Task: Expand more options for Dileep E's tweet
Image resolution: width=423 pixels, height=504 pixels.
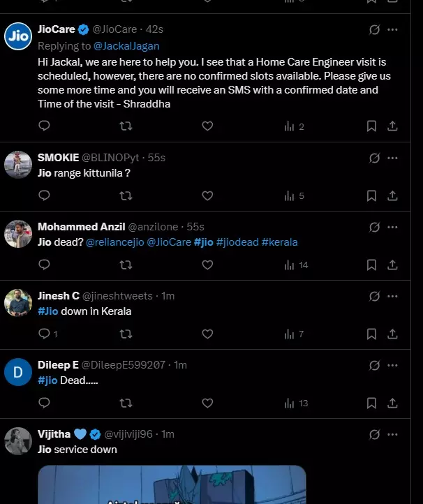Action: [392, 365]
